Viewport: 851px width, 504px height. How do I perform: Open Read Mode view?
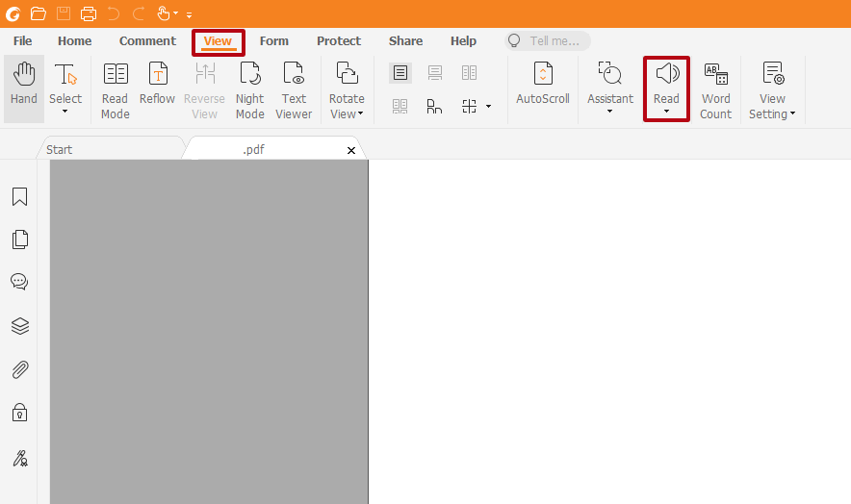(116, 89)
